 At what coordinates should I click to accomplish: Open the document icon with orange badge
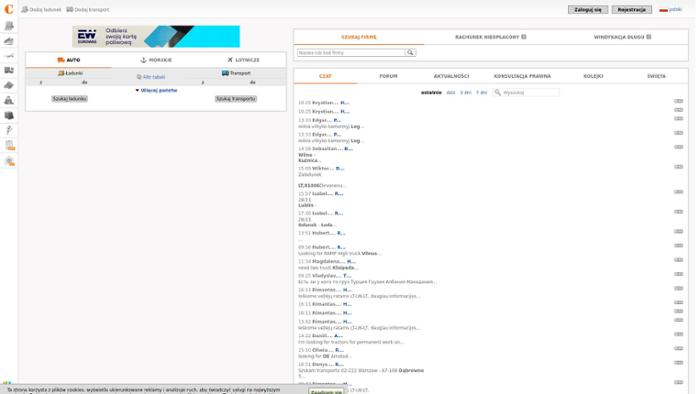[x=9, y=145]
